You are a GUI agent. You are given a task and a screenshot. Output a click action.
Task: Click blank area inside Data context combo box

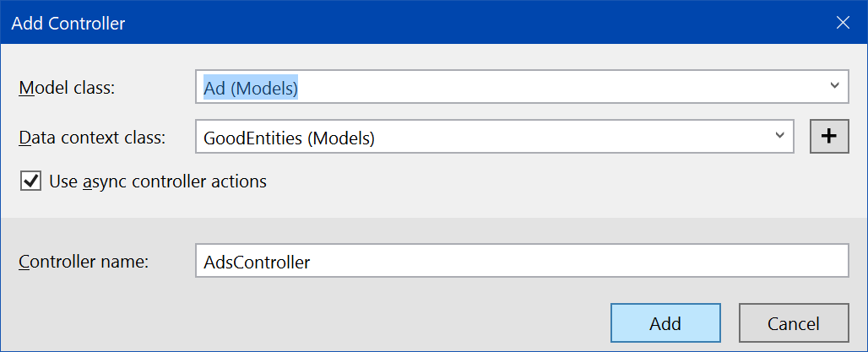coord(574,138)
